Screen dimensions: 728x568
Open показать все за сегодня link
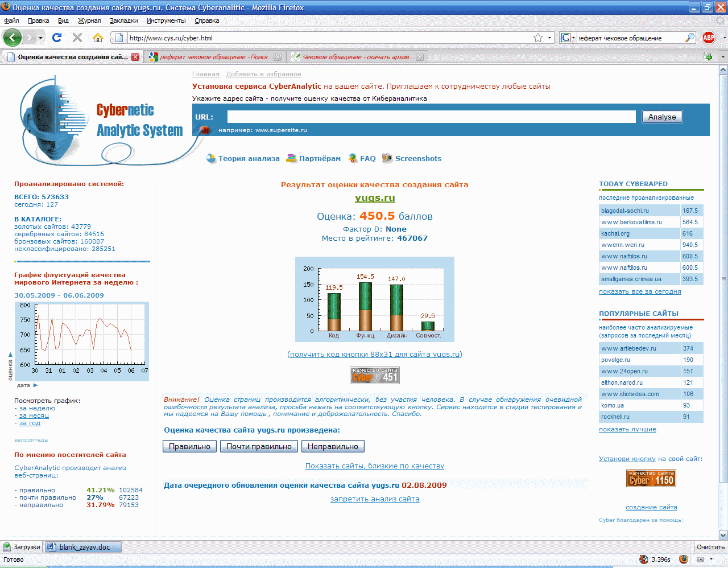[x=640, y=291]
